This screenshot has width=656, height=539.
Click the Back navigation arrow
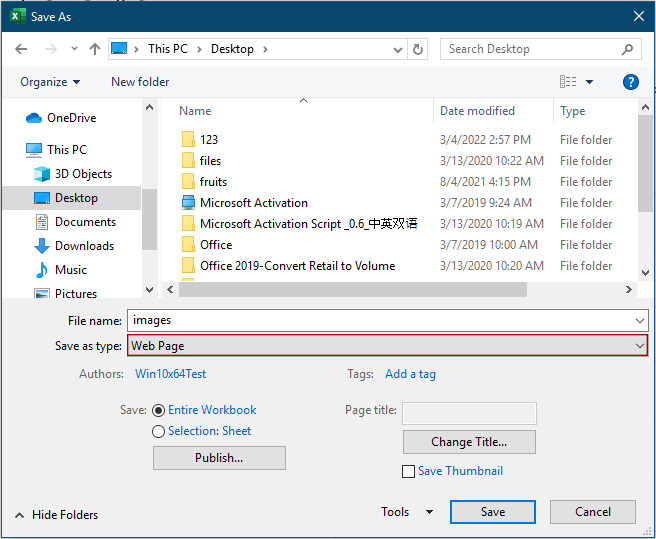pyautogui.click(x=22, y=49)
